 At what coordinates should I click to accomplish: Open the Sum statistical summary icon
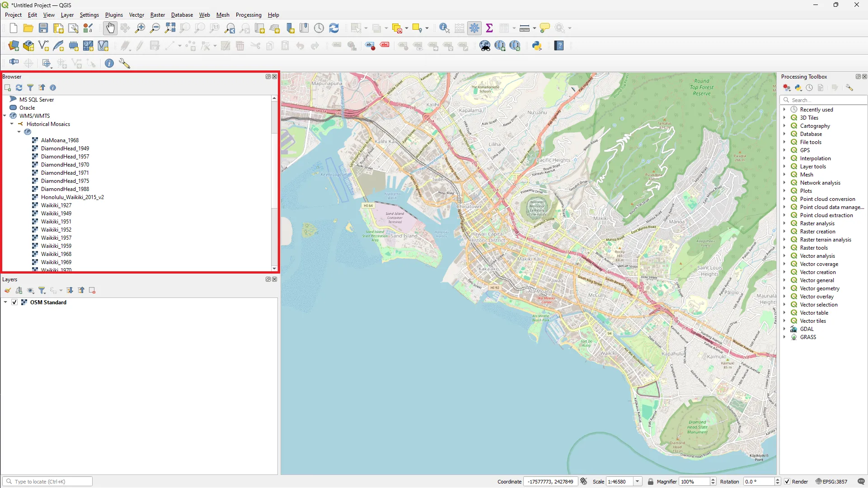(489, 28)
